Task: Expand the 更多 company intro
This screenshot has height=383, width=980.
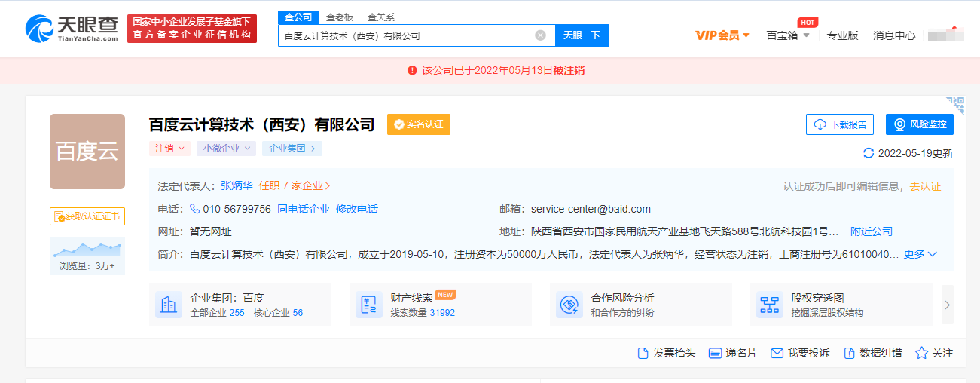Action: [920, 254]
